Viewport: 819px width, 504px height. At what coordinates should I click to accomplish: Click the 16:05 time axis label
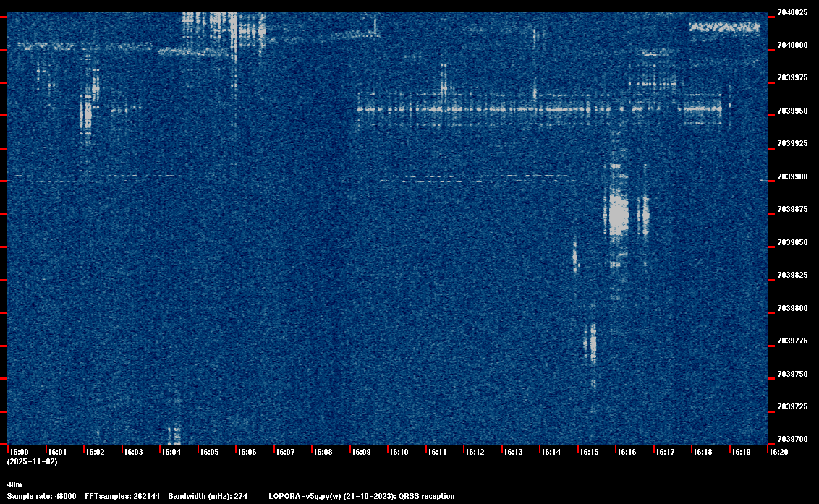209,452
